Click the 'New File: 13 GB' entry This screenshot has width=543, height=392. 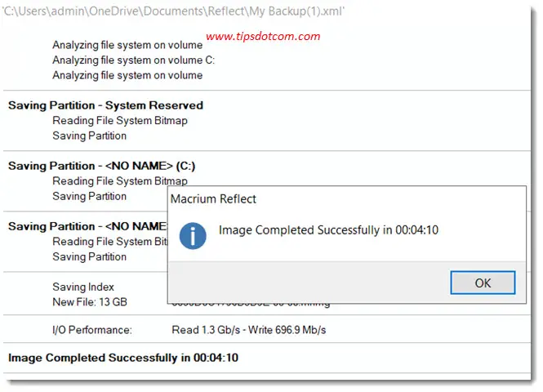click(89, 302)
